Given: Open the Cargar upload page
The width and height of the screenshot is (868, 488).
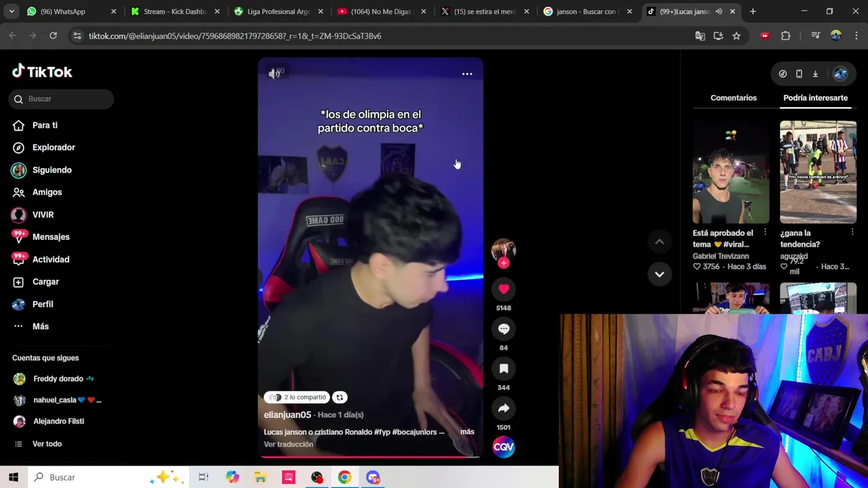Looking at the screenshot, I should [x=45, y=282].
